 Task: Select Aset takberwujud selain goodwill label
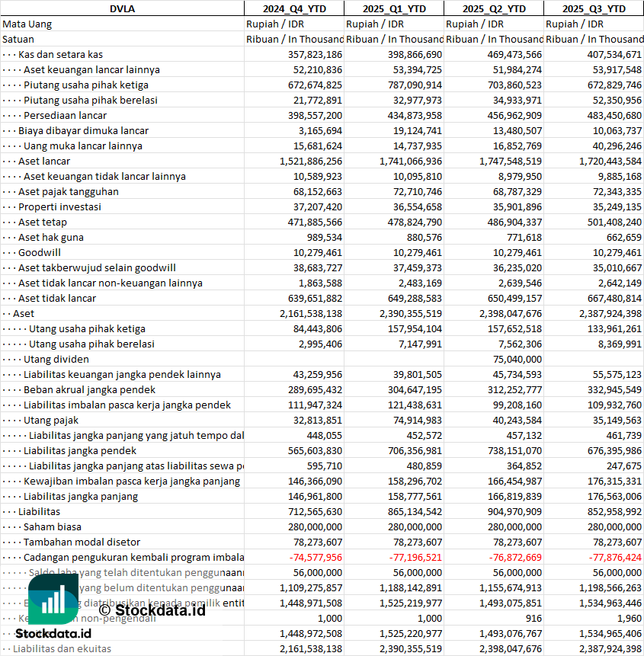point(97,267)
